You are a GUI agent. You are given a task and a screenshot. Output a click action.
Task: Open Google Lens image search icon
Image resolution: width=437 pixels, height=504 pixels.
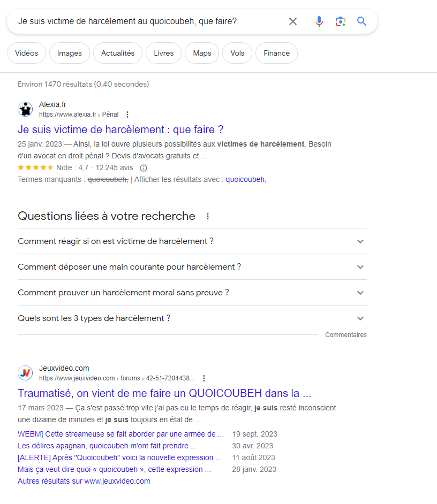(341, 21)
